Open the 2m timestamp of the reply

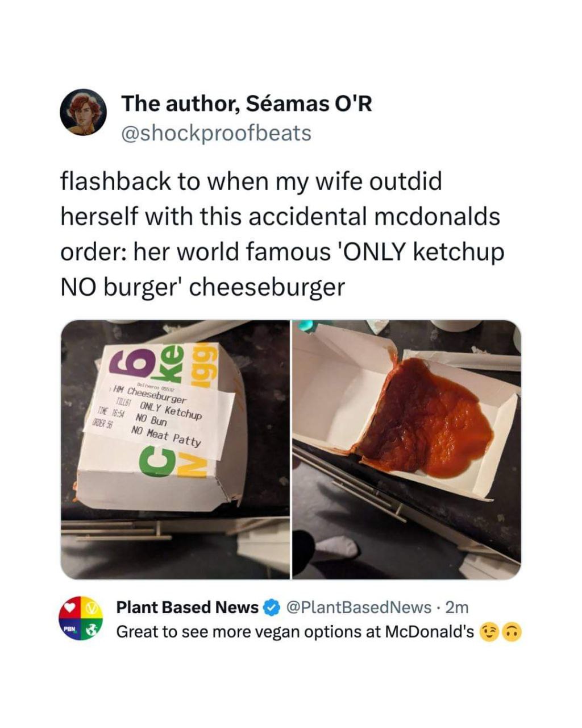click(x=458, y=608)
